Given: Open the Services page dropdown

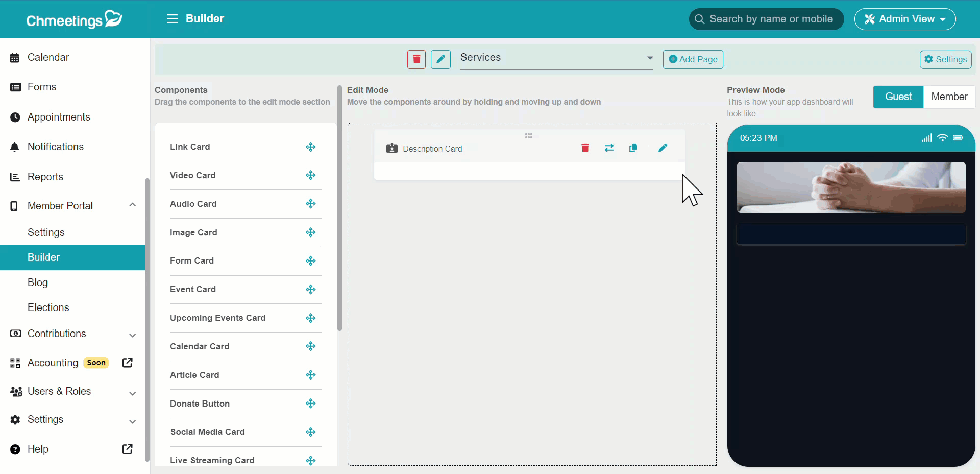Looking at the screenshot, I should click(556, 58).
